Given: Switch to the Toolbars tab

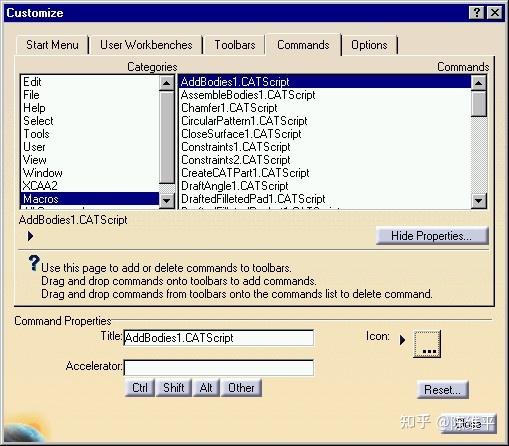Looking at the screenshot, I should tap(235, 45).
